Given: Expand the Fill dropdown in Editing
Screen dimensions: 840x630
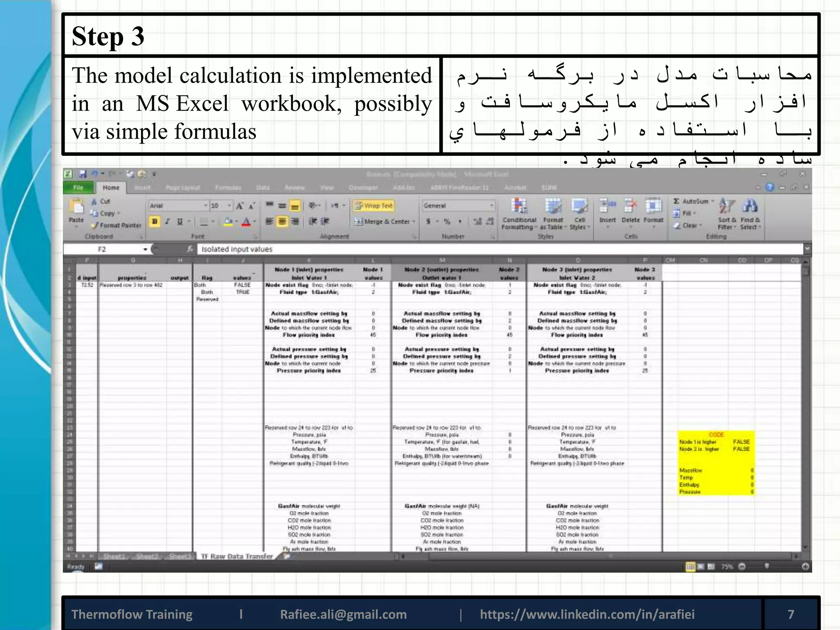Looking at the screenshot, I should pyautogui.click(x=694, y=213).
